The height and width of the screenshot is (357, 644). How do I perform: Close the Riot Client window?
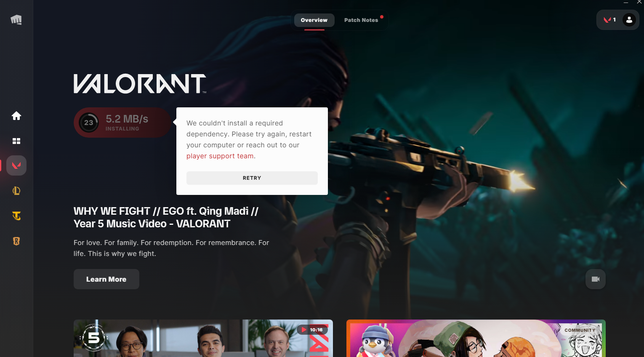[x=639, y=3]
